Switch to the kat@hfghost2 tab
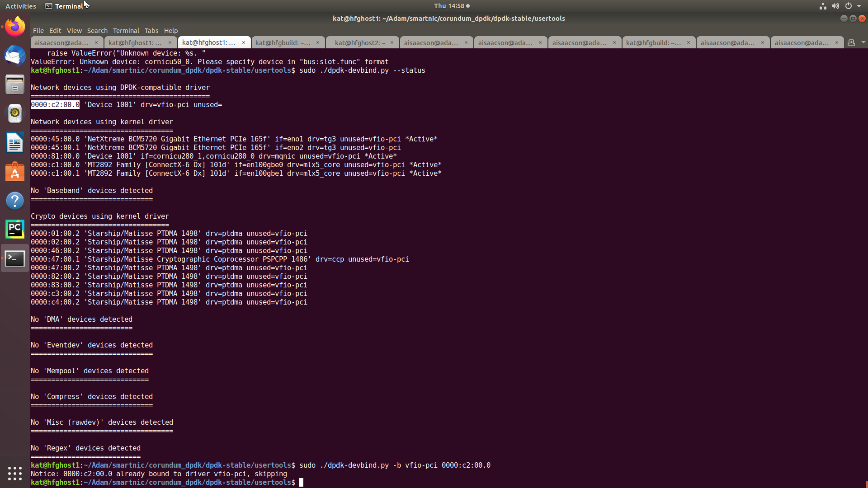 coord(360,42)
